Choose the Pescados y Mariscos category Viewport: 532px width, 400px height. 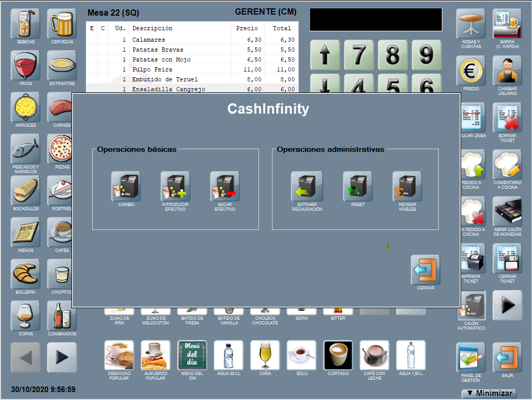click(26, 149)
